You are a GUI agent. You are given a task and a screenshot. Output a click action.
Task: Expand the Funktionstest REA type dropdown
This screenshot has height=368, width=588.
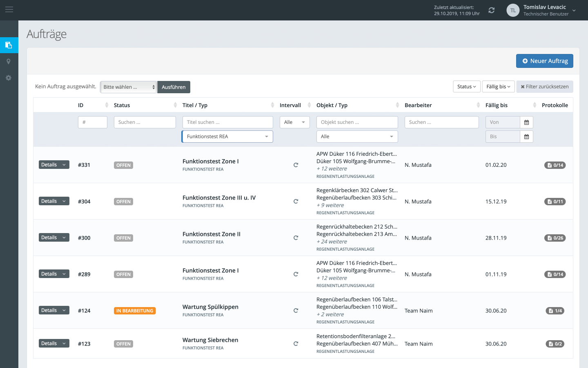(x=227, y=137)
